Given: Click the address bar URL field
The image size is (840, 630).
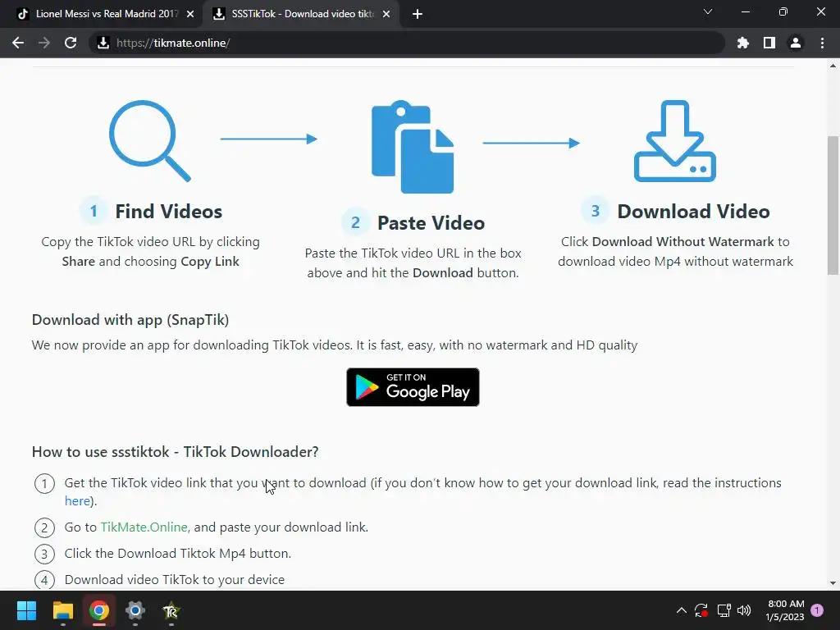Looking at the screenshot, I should tap(407, 43).
